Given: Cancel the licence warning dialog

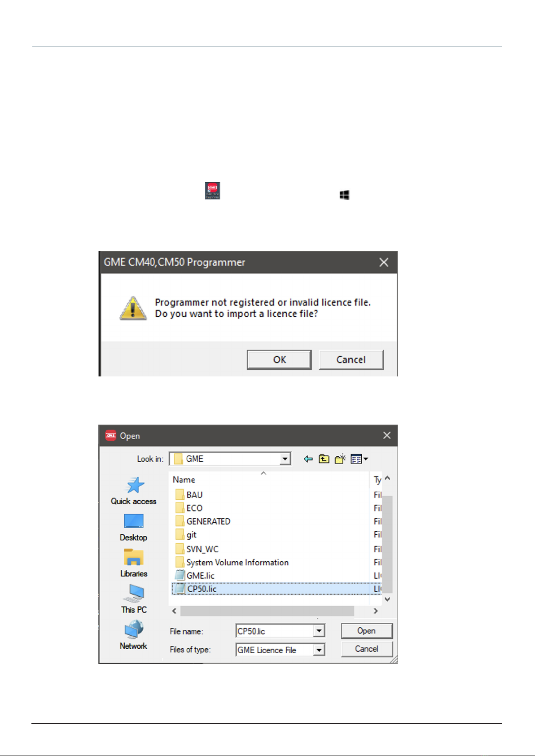Looking at the screenshot, I should pos(351,360).
